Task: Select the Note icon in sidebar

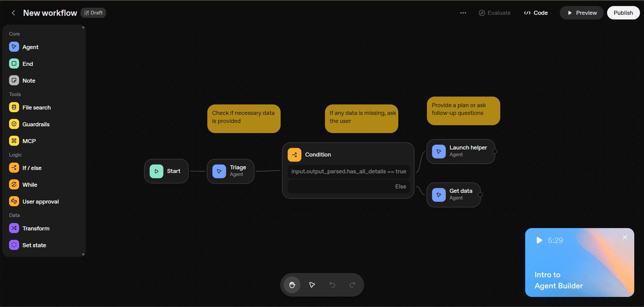Action: pos(14,81)
